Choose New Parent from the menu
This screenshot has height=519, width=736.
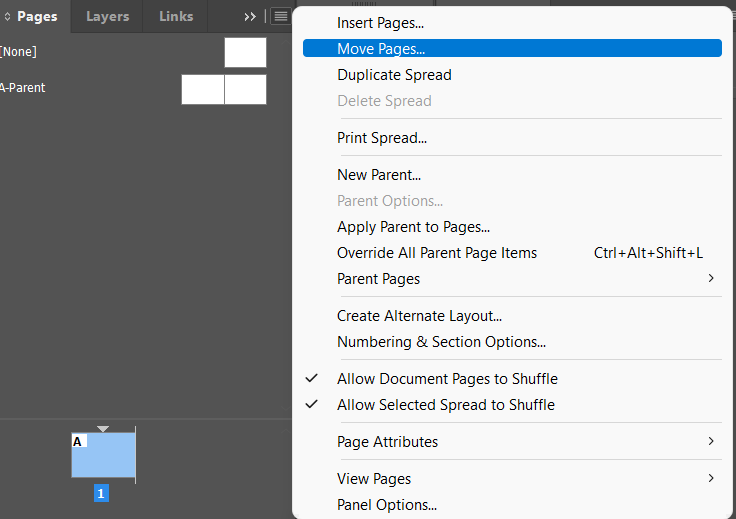pos(379,175)
